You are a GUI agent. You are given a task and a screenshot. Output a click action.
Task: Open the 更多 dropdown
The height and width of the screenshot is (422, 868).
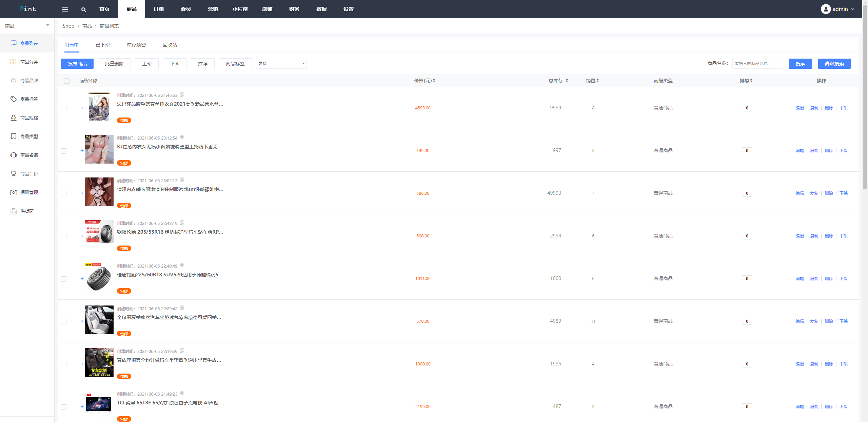(281, 63)
